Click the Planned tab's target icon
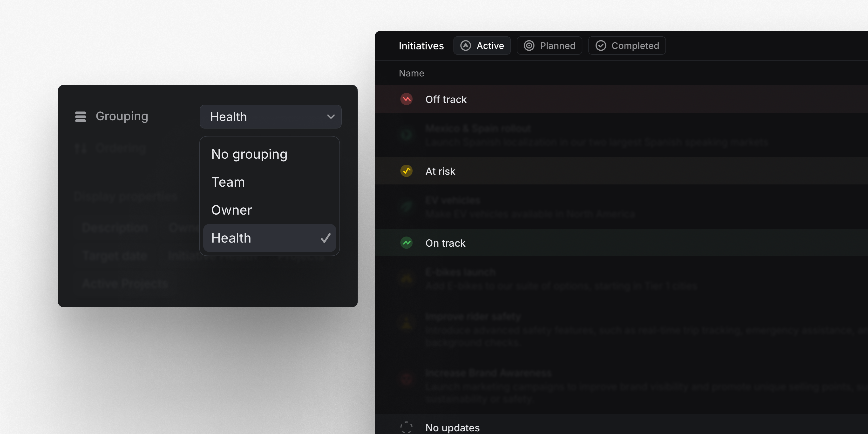The image size is (868, 434). (529, 46)
